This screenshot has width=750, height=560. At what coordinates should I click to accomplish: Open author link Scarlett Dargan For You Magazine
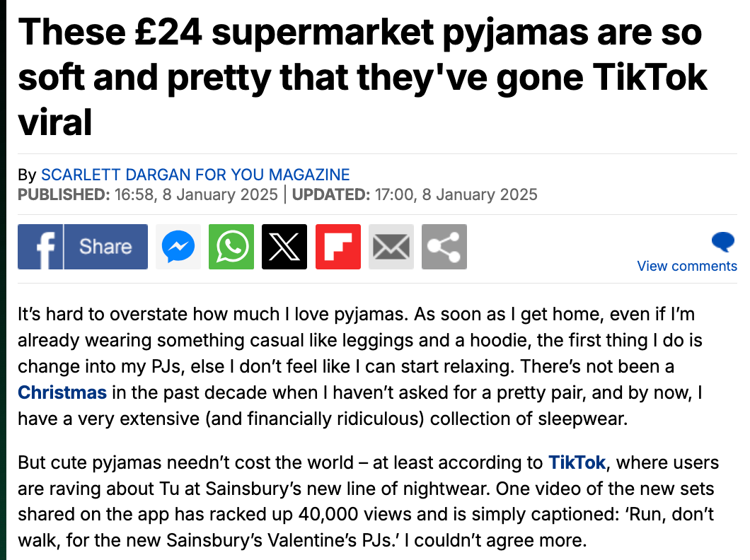pos(195,175)
